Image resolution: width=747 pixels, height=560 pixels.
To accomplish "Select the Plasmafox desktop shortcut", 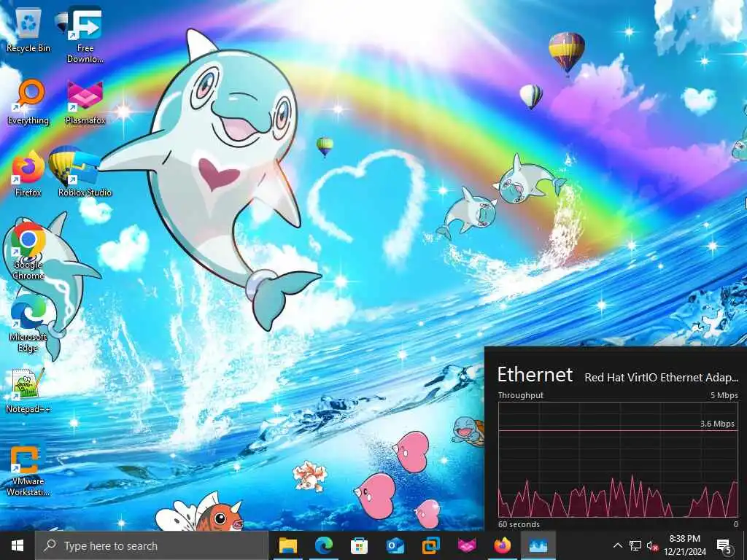I will (85, 102).
